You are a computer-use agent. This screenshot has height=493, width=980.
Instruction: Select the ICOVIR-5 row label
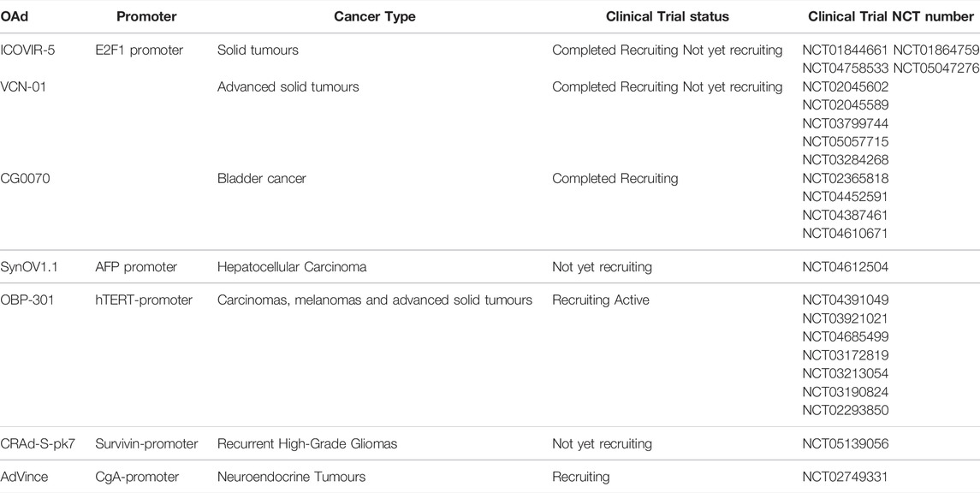(28, 50)
